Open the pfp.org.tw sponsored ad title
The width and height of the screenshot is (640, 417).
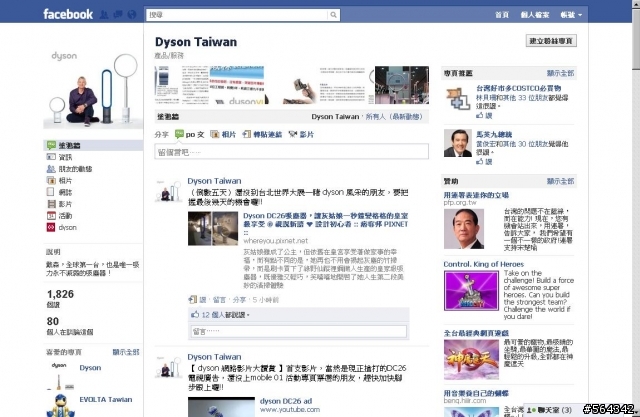pyautogui.click(x=476, y=195)
